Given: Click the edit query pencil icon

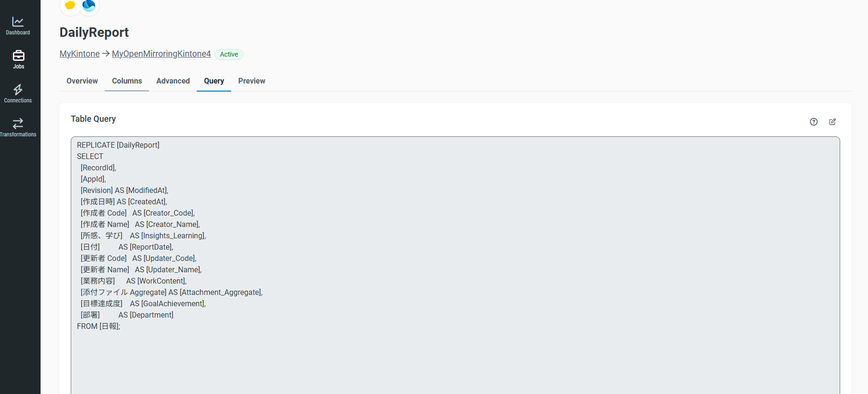Looking at the screenshot, I should pos(833,122).
